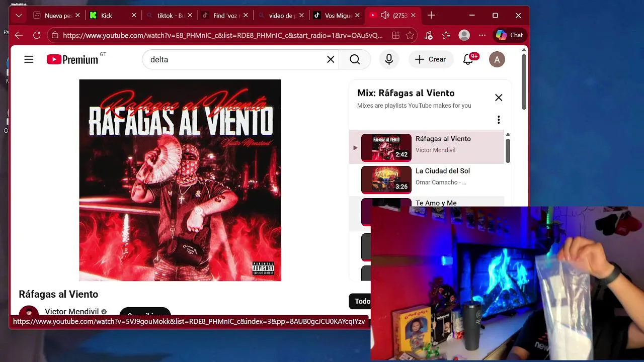The height and width of the screenshot is (362, 644).
Task: Close the active YouTube tab
Action: (x=413, y=16)
